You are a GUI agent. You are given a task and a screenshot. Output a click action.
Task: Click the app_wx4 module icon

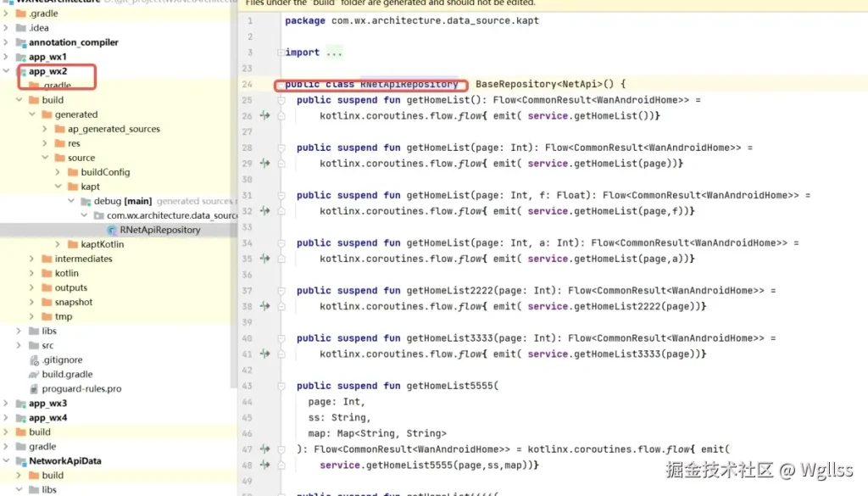(x=21, y=417)
